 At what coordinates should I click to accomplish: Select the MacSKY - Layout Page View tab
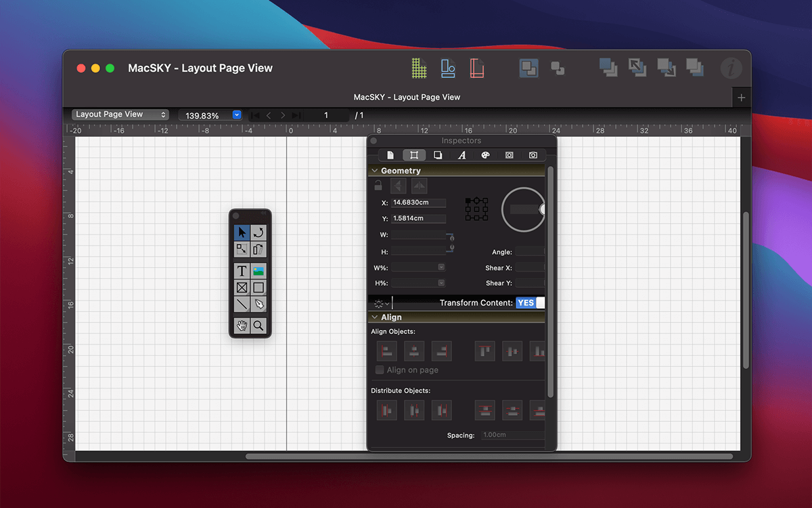tap(407, 97)
